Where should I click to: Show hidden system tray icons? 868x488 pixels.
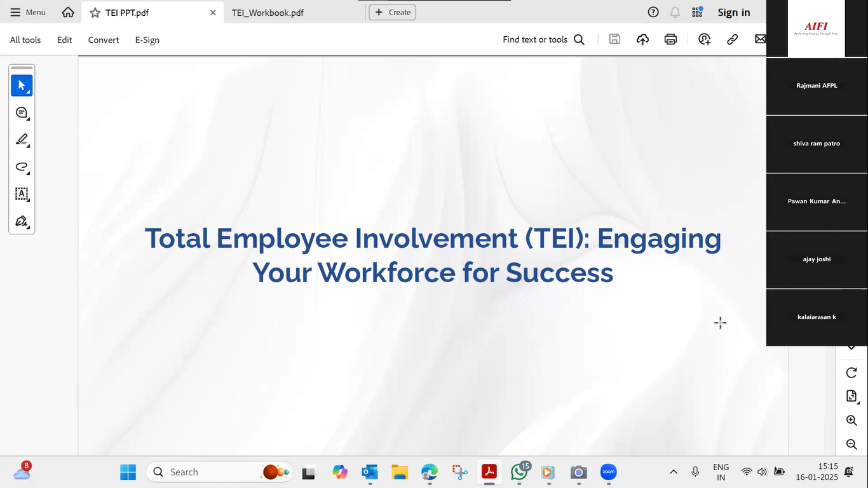(674, 472)
